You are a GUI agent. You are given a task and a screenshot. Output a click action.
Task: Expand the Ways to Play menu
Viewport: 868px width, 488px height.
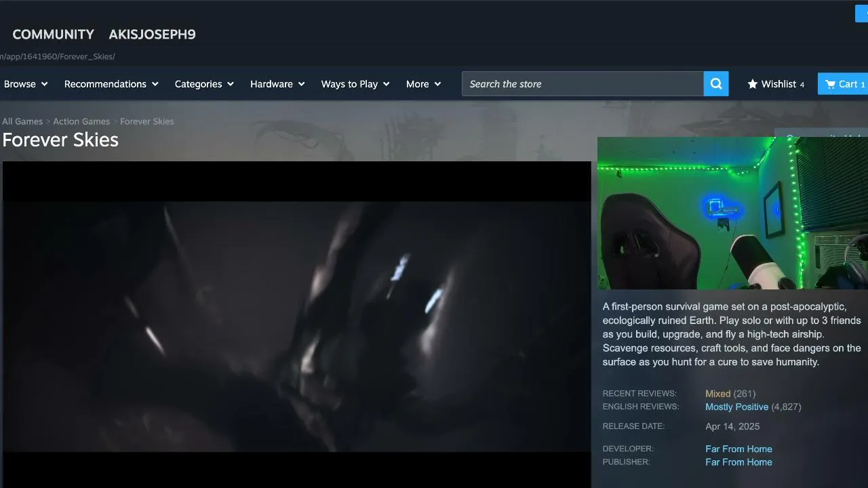click(355, 84)
